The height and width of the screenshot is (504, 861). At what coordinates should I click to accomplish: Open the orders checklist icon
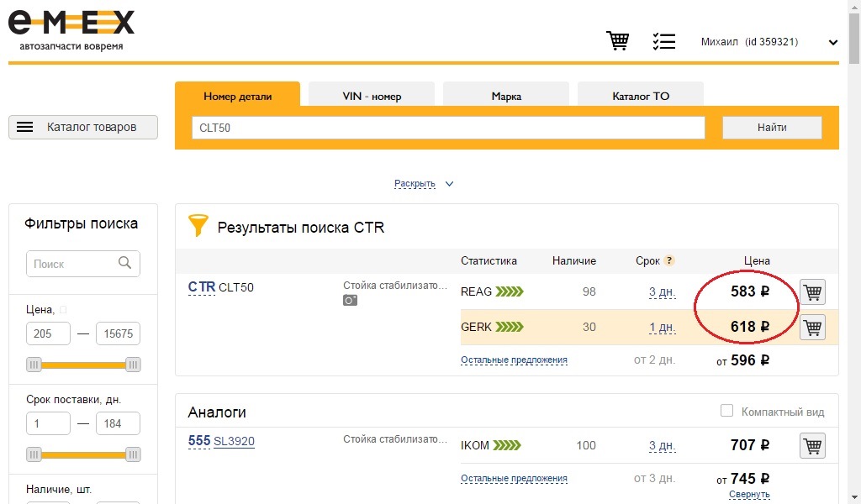coord(664,41)
